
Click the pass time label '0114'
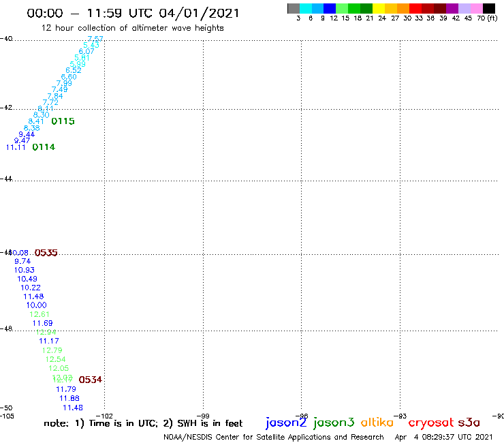(44, 147)
